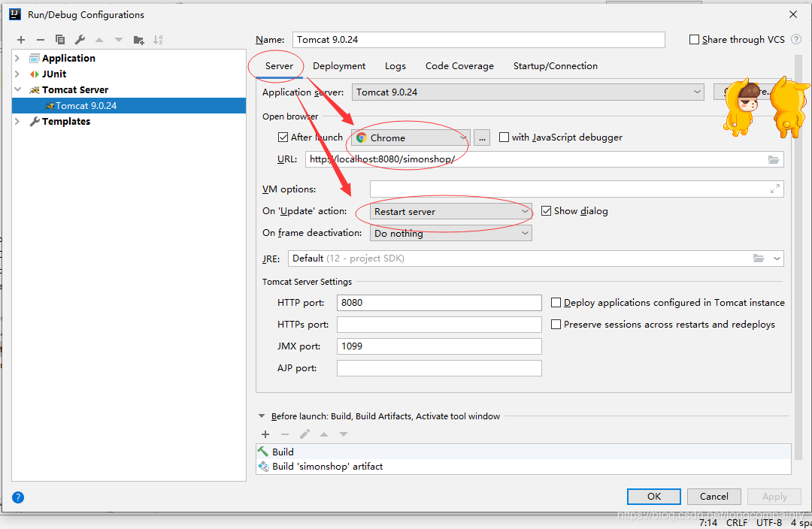This screenshot has height=529, width=812.
Task: Click the browse browsers ellipsis button
Action: pos(482,138)
